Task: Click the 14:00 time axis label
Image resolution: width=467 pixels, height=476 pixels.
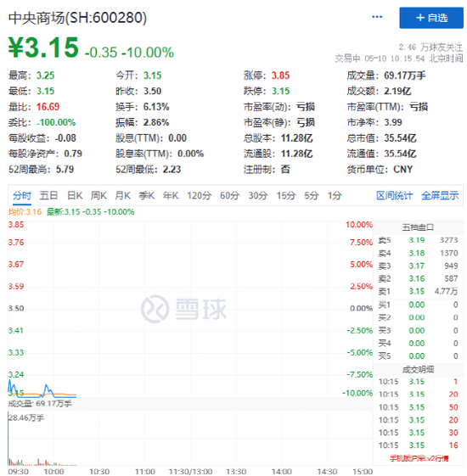Action: 282,472
